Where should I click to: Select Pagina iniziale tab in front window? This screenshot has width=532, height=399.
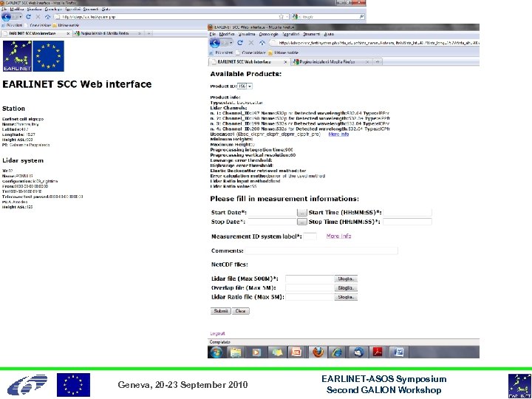click(x=332, y=62)
